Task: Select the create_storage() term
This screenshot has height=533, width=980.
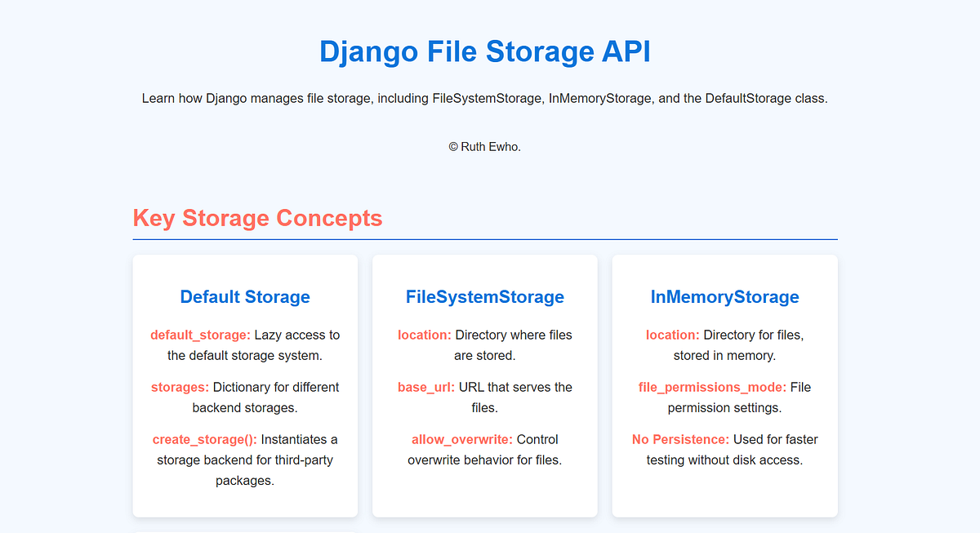Action: (x=204, y=439)
